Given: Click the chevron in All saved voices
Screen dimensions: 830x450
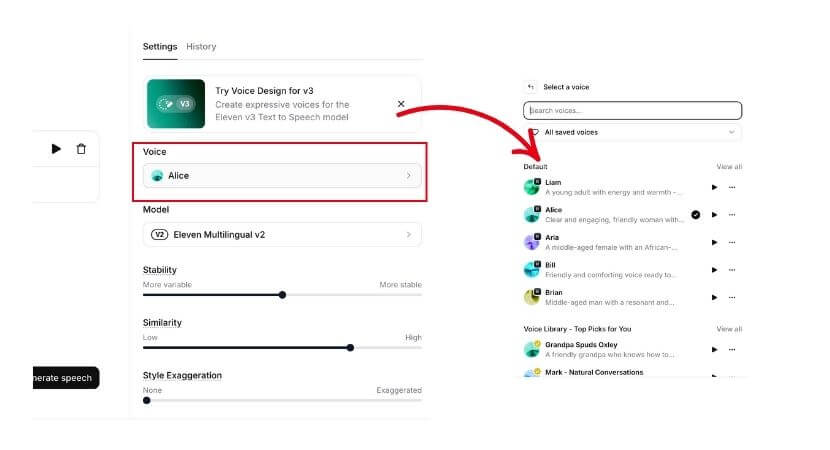Looking at the screenshot, I should (x=732, y=132).
